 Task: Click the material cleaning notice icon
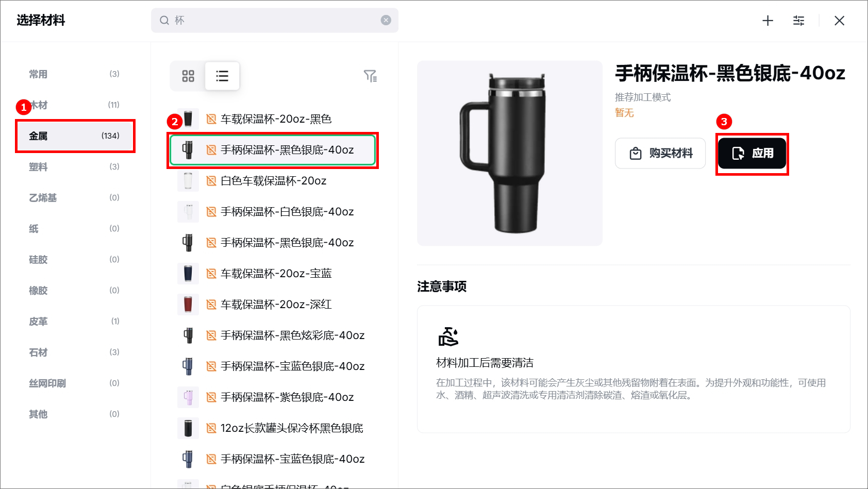click(448, 336)
